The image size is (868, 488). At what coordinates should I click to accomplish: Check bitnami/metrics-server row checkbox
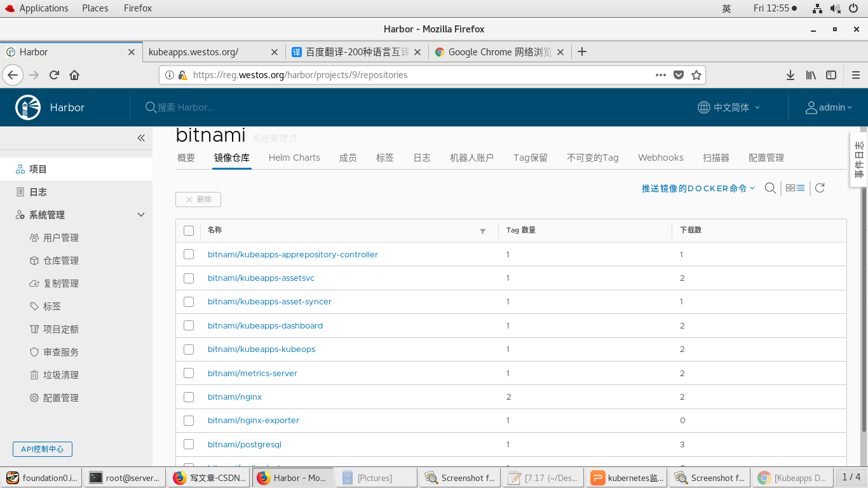[x=189, y=373]
